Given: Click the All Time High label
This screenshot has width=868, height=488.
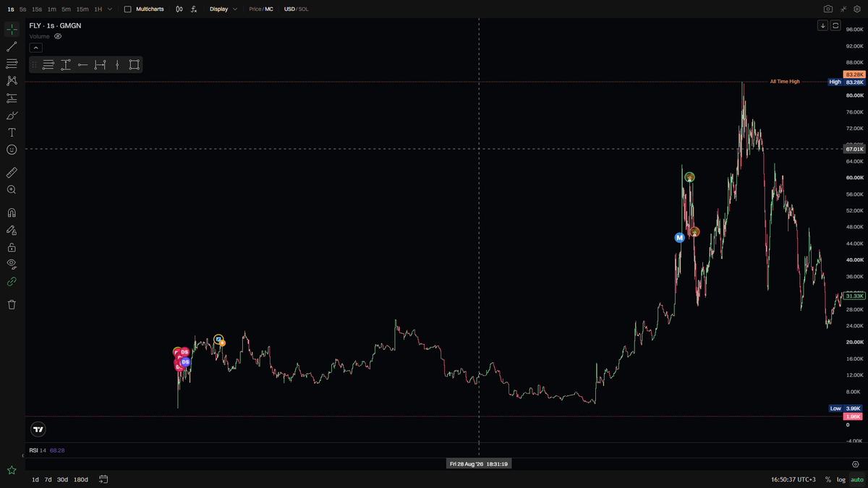Looking at the screenshot, I should [785, 82].
